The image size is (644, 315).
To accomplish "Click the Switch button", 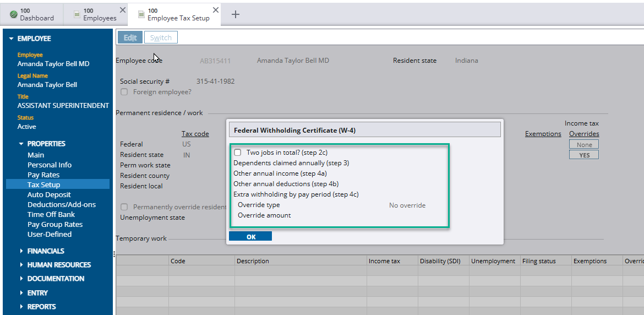I will click(x=161, y=37).
